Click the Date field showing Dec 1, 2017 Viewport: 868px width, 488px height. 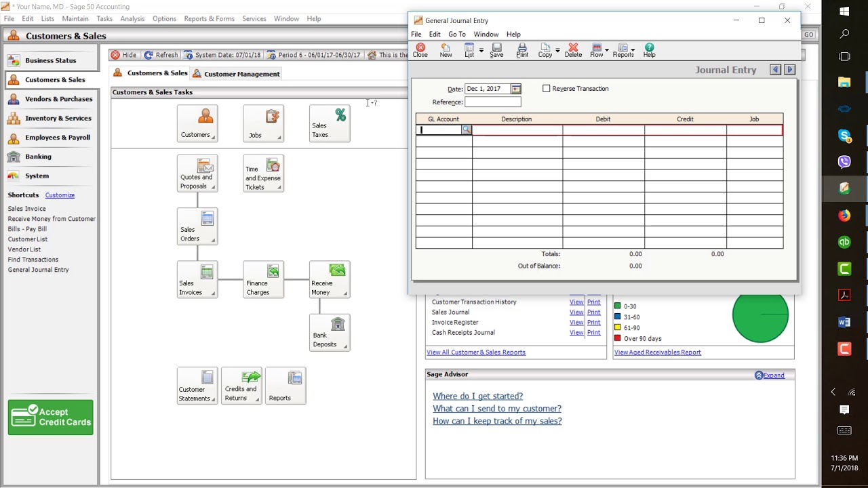coord(488,89)
